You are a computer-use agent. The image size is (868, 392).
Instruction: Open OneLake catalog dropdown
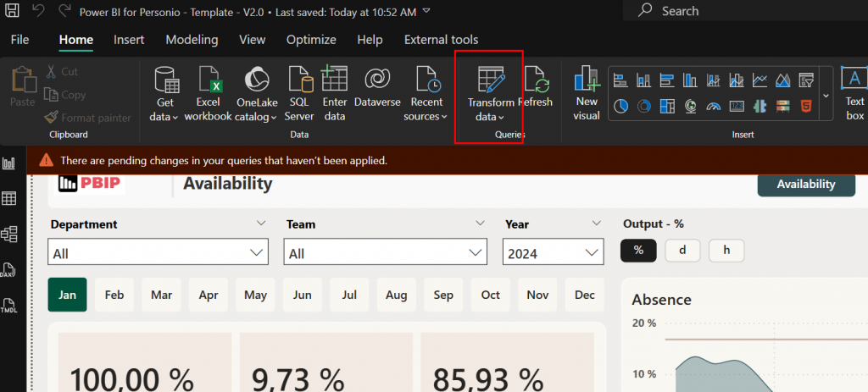pyautogui.click(x=256, y=93)
